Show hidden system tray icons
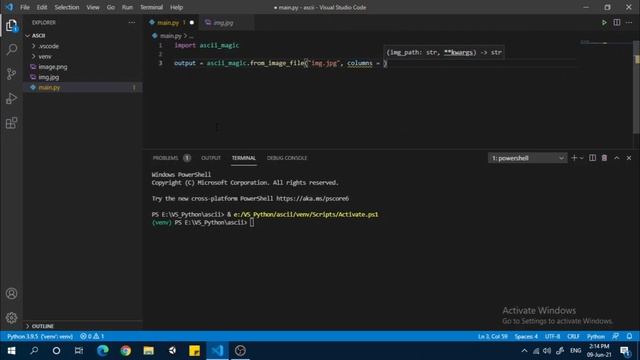The image size is (640, 360). coord(524,351)
